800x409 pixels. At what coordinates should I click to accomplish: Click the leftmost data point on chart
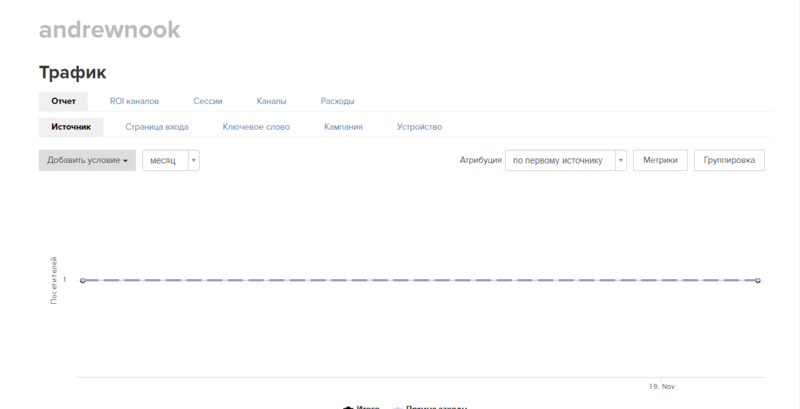tap(82, 280)
